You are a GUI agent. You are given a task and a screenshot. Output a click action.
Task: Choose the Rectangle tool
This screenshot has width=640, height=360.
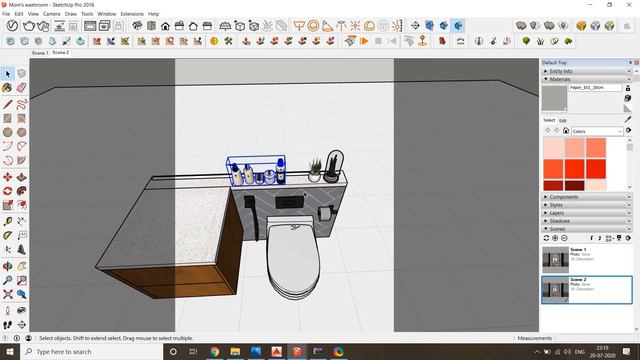7,118
